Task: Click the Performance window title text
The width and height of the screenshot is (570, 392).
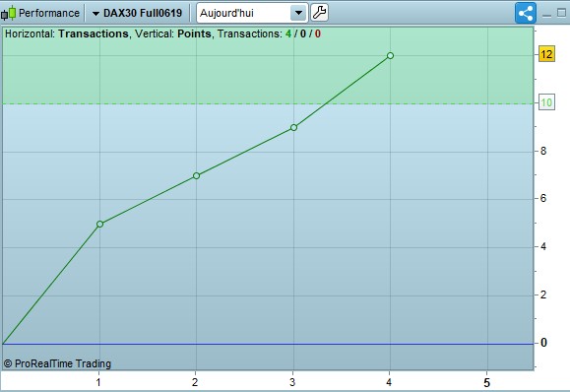Action: (x=49, y=13)
